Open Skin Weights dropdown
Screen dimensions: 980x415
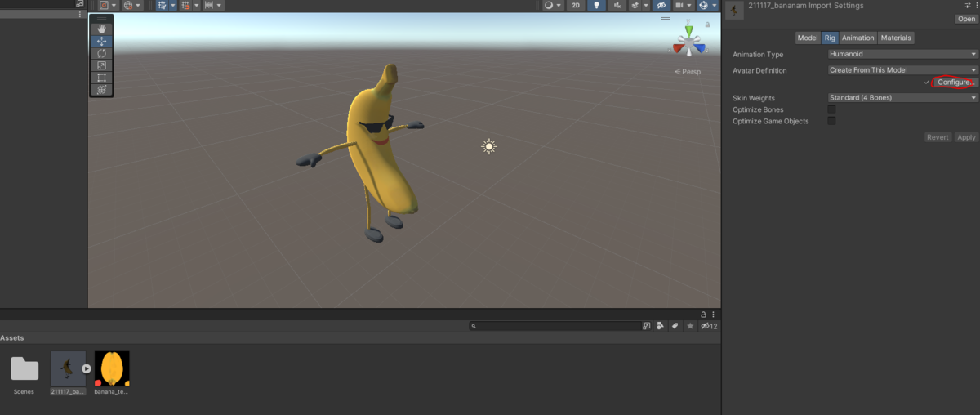tap(902, 98)
